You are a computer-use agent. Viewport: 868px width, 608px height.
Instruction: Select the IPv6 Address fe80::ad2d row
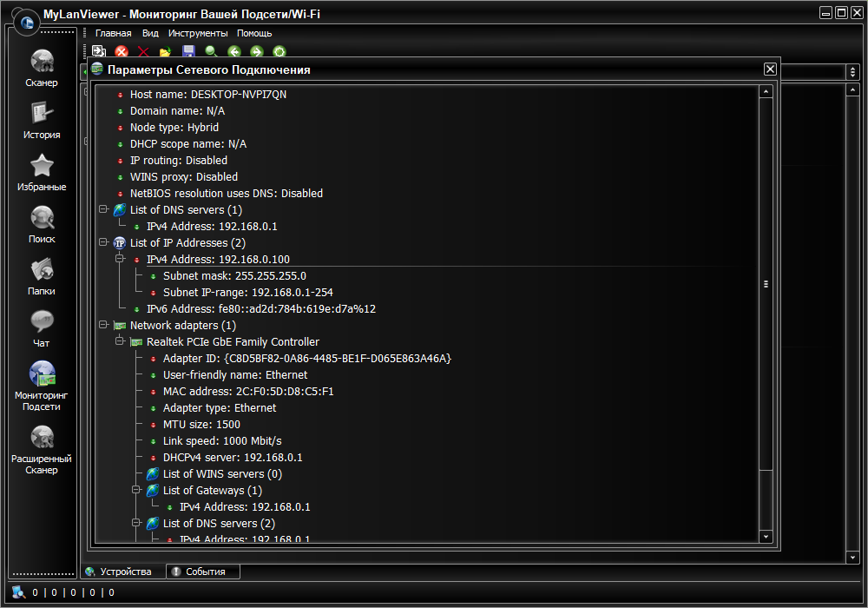(261, 309)
